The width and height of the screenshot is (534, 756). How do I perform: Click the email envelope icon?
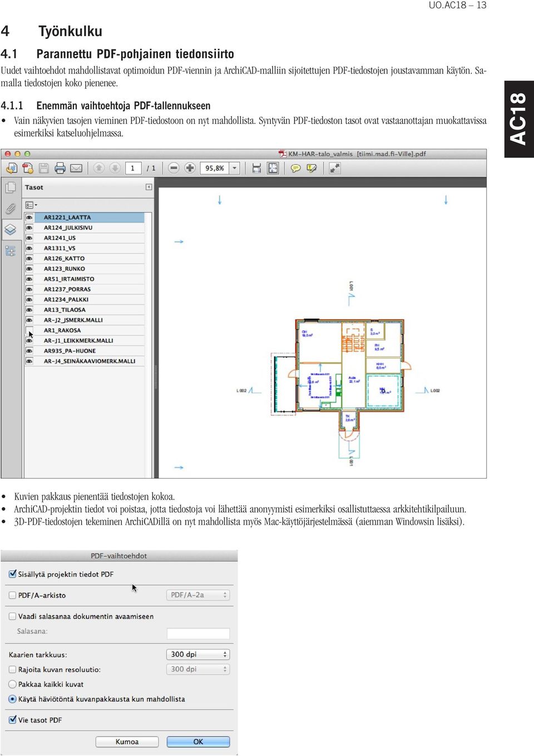click(76, 168)
